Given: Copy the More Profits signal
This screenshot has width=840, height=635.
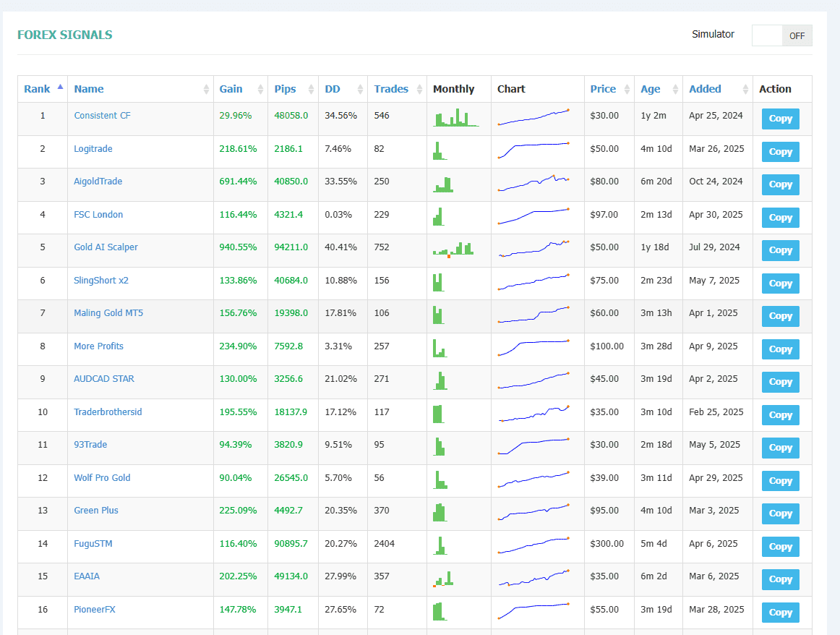Looking at the screenshot, I should click(x=781, y=349).
